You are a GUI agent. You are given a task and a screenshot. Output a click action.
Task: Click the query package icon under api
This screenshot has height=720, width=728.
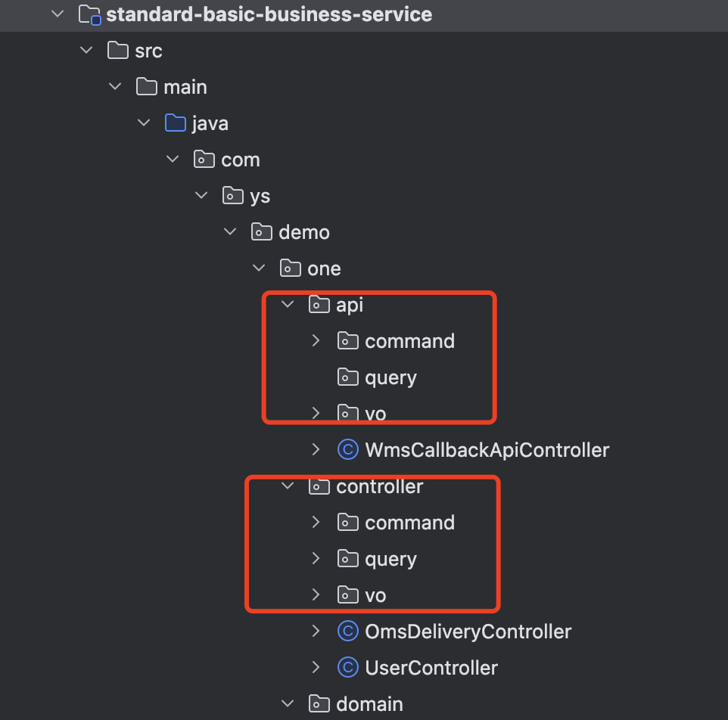(x=348, y=377)
